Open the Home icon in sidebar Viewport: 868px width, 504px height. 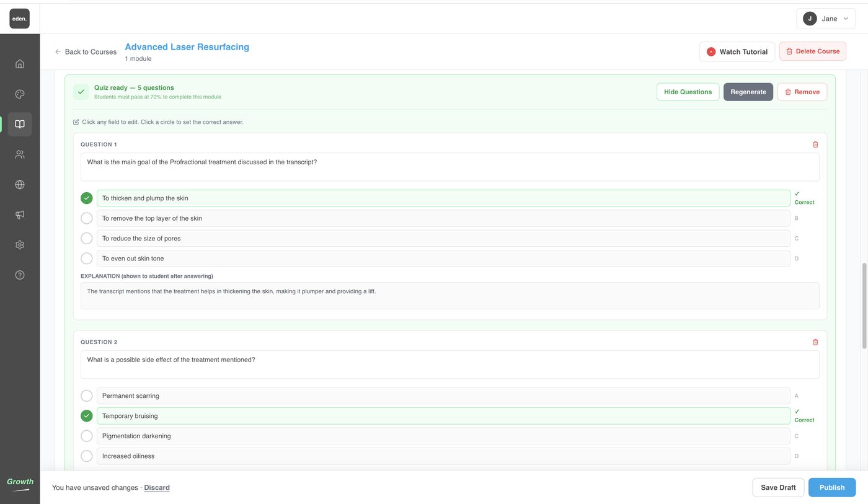tap(20, 64)
